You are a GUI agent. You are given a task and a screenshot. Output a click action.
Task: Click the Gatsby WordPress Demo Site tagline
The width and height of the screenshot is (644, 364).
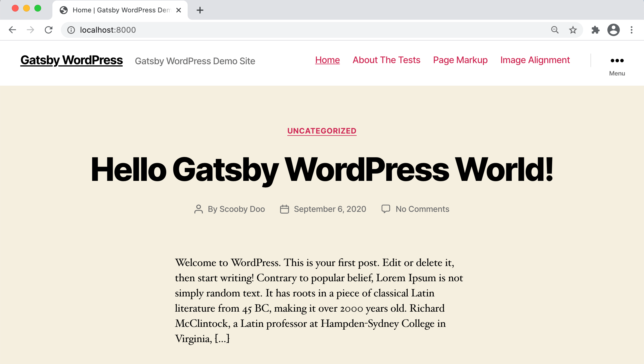coord(195,61)
